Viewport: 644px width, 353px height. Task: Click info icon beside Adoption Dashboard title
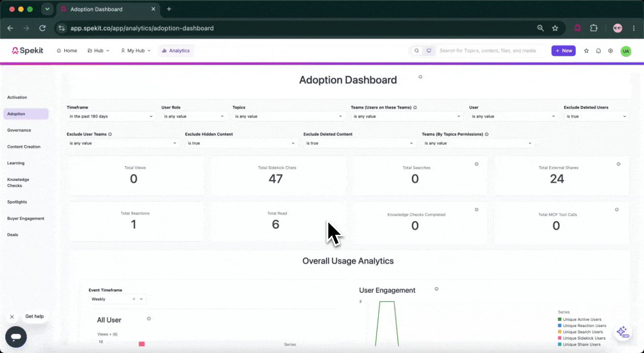pyautogui.click(x=420, y=77)
